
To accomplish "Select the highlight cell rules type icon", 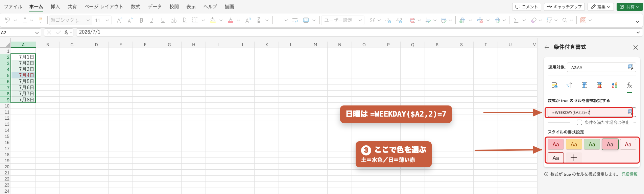I will pos(554,85).
